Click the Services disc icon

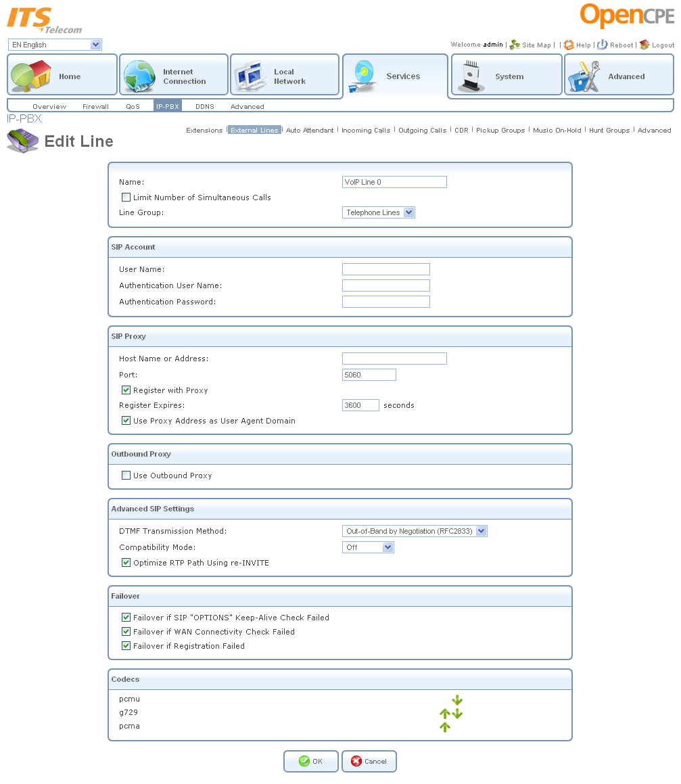363,76
